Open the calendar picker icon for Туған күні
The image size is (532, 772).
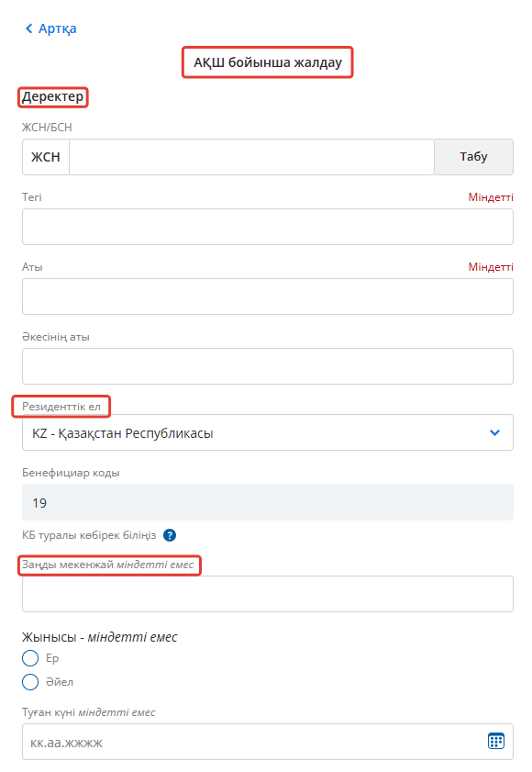click(x=495, y=741)
